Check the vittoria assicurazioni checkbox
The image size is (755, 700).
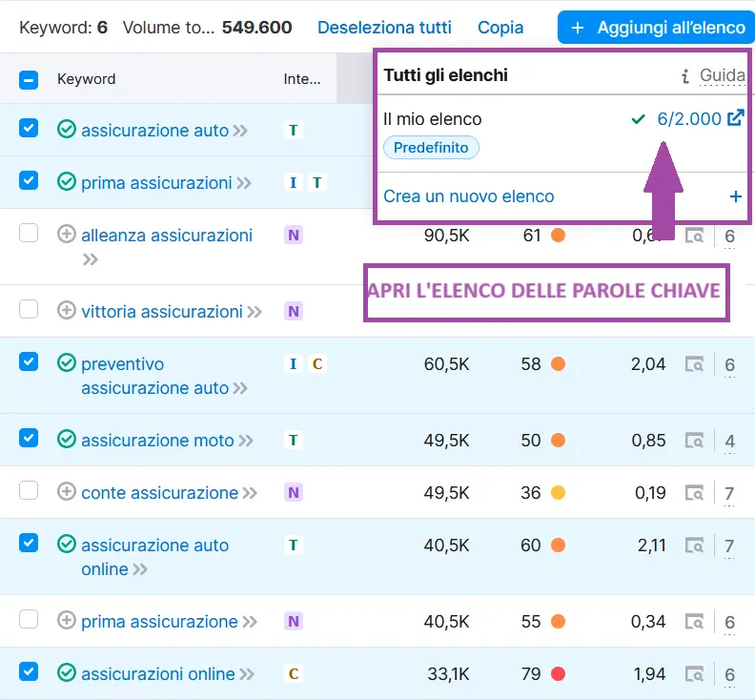pos(29,309)
